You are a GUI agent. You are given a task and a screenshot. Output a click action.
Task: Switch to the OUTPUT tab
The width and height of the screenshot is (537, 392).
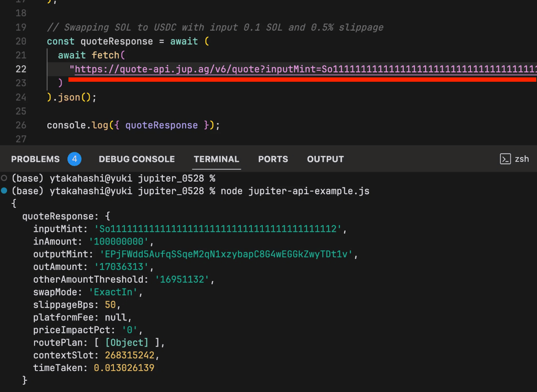(x=325, y=159)
